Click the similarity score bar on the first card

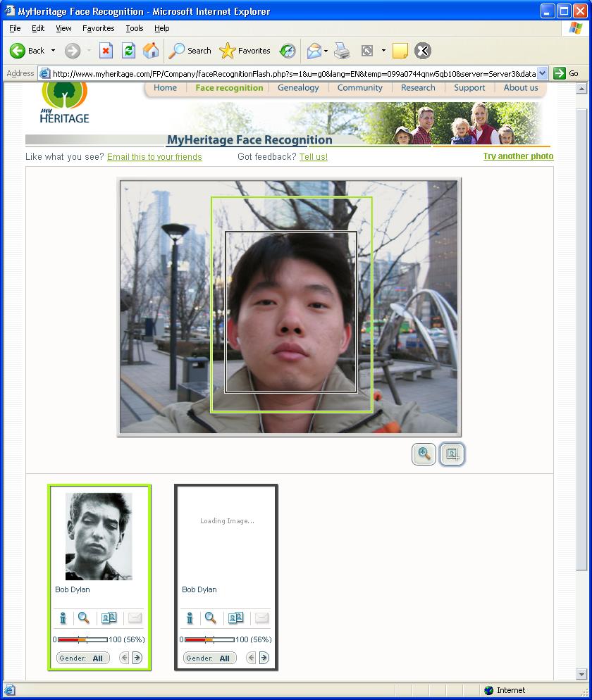(x=82, y=639)
